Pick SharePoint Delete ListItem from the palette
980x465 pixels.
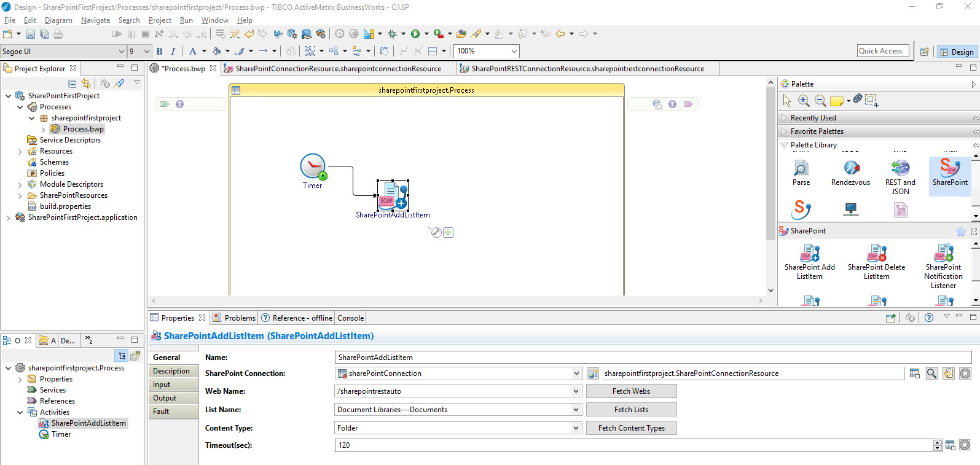877,262
